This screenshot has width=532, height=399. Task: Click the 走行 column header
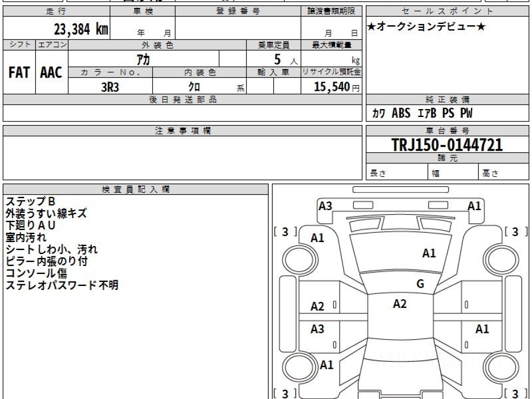pos(56,12)
